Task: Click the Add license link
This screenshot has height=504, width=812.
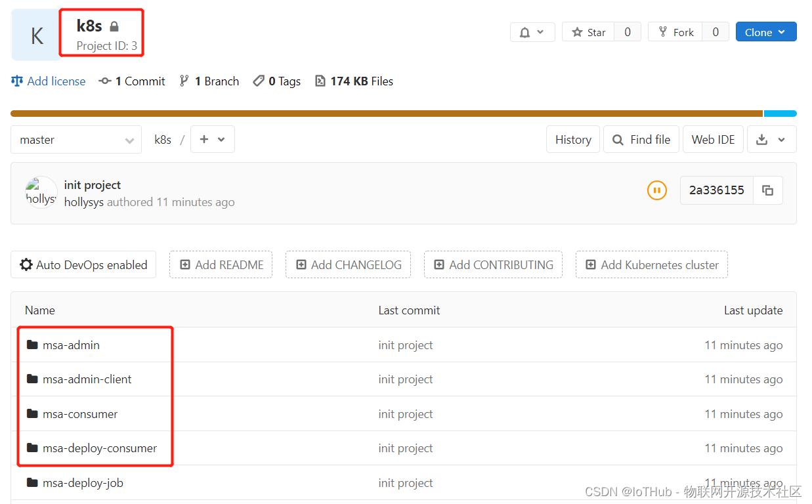Action: tap(49, 81)
